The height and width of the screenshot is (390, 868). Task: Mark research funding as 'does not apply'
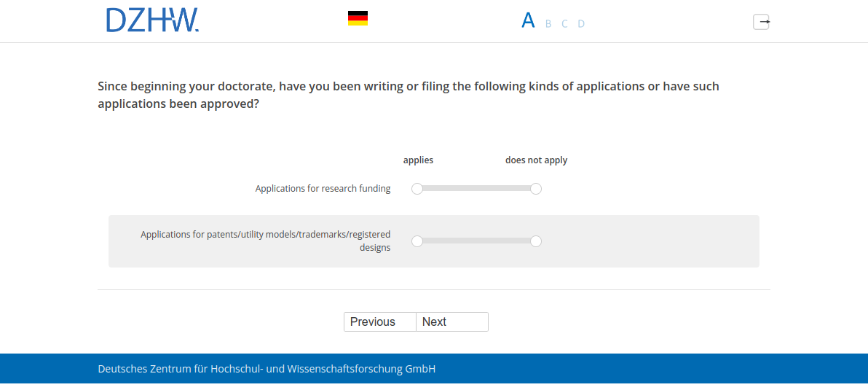point(536,189)
